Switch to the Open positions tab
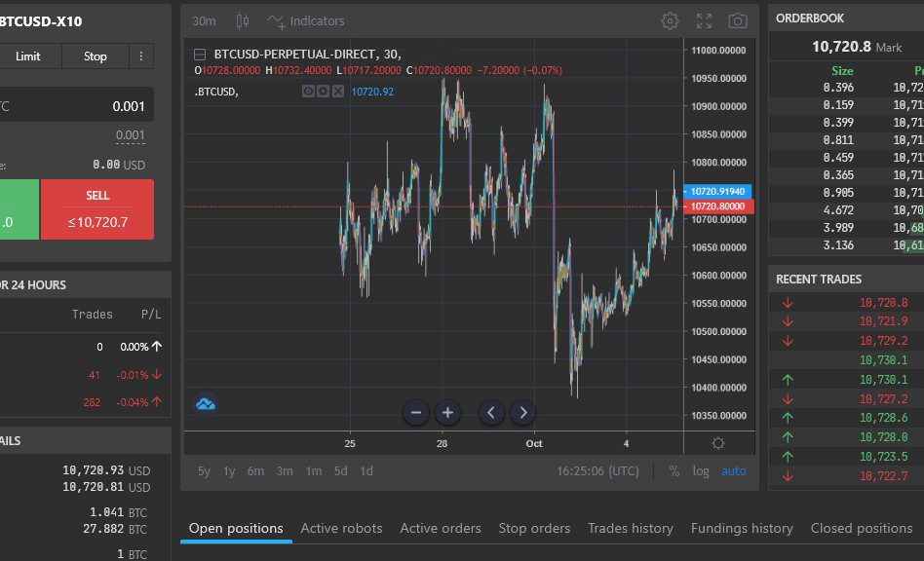 [x=236, y=528]
